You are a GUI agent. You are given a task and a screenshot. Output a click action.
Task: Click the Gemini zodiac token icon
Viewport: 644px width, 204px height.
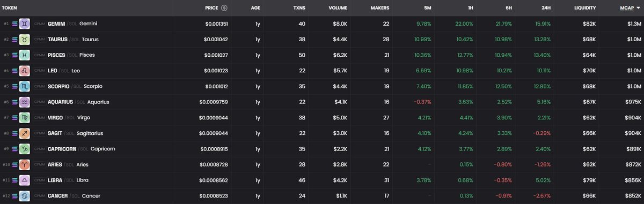coord(25,24)
